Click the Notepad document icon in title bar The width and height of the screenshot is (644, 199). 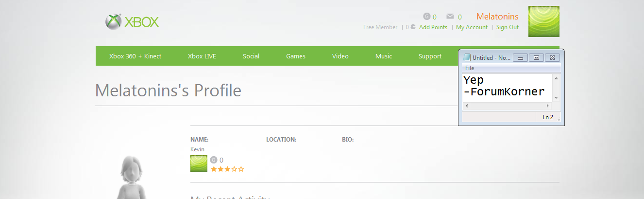(467, 57)
